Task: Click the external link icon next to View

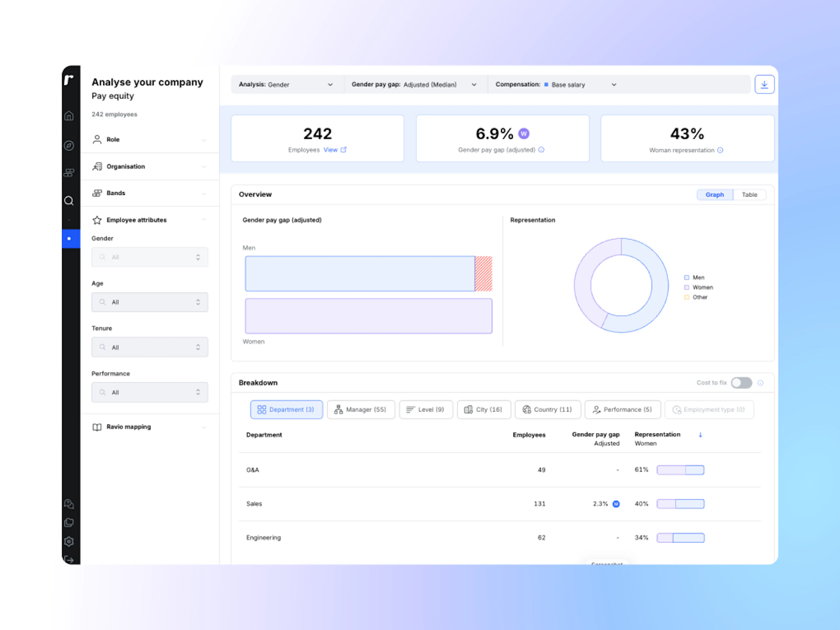Action: coord(344,150)
